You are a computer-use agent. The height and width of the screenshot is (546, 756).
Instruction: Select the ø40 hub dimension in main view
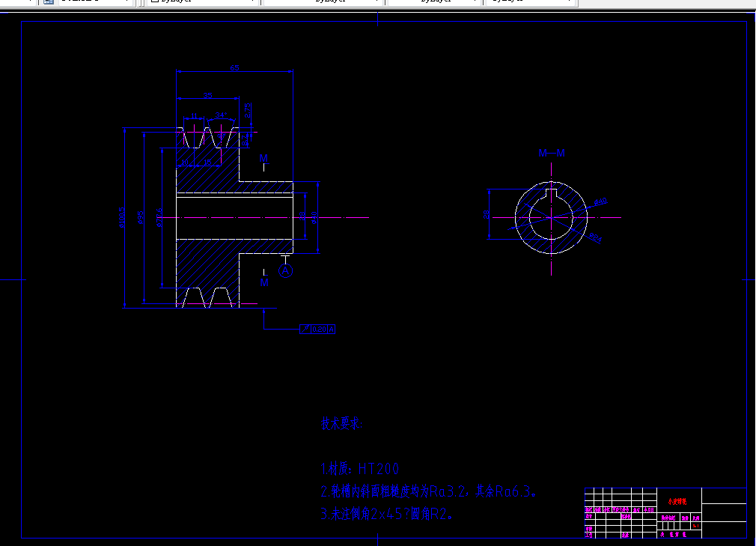[314, 217]
